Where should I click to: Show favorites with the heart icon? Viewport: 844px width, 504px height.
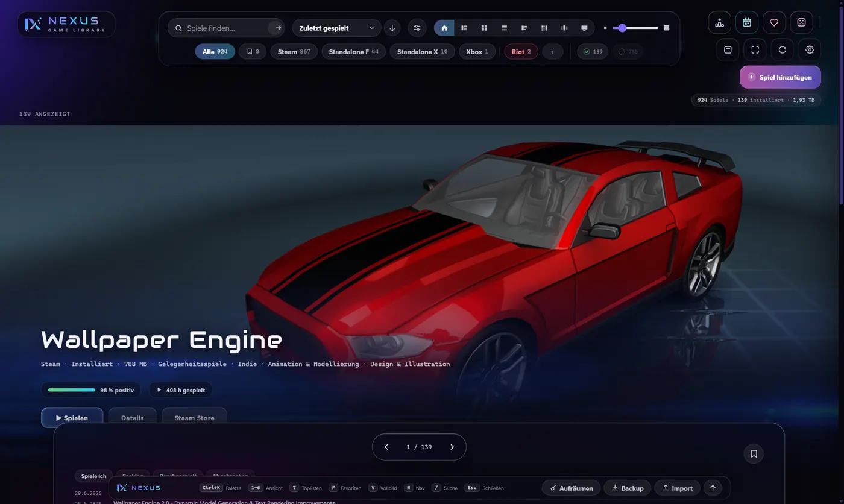[774, 22]
